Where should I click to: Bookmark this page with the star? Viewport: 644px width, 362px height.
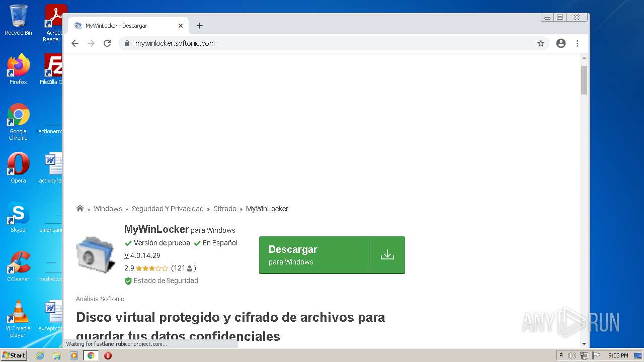[541, 43]
